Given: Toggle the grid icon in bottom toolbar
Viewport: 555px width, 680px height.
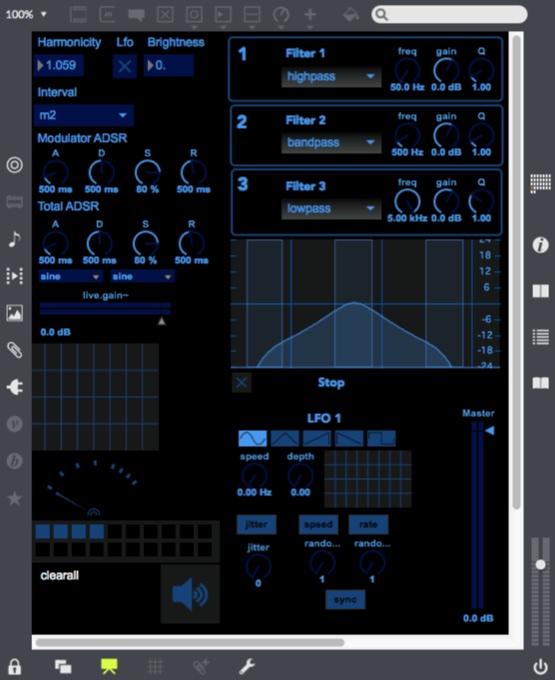Looking at the screenshot, I should pyautogui.click(x=155, y=667).
